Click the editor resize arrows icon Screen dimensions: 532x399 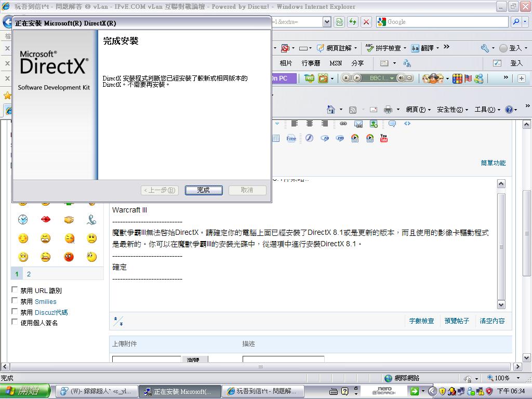[x=118, y=321]
